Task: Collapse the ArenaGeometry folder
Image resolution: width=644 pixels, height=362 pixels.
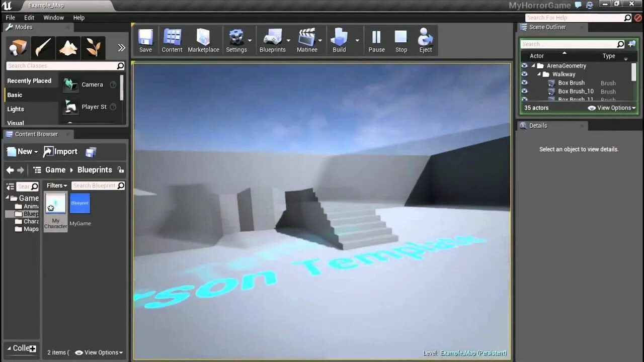Action: click(533, 66)
